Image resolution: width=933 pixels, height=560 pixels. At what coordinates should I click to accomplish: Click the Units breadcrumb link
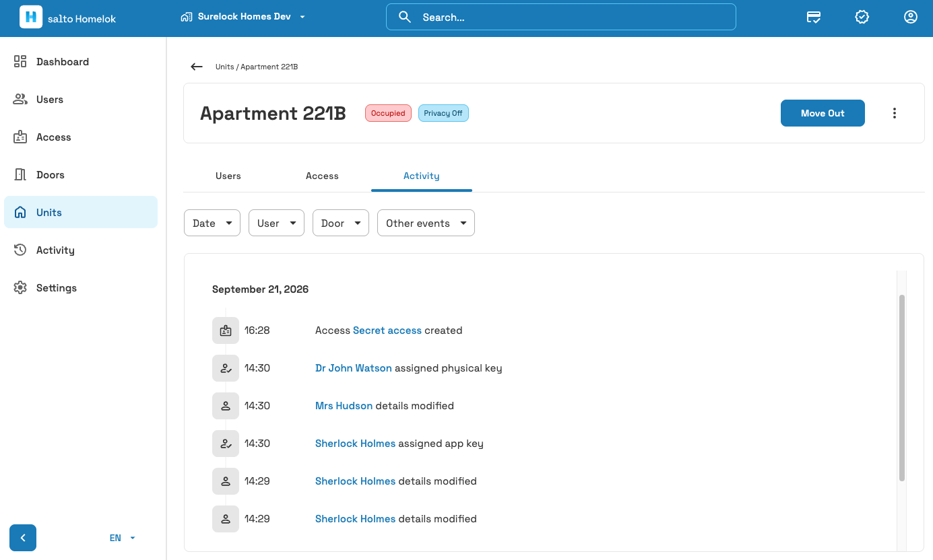tap(224, 67)
